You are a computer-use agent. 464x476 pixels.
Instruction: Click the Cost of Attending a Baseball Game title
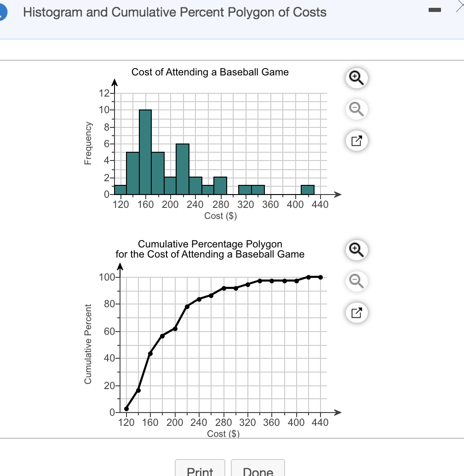click(x=210, y=72)
